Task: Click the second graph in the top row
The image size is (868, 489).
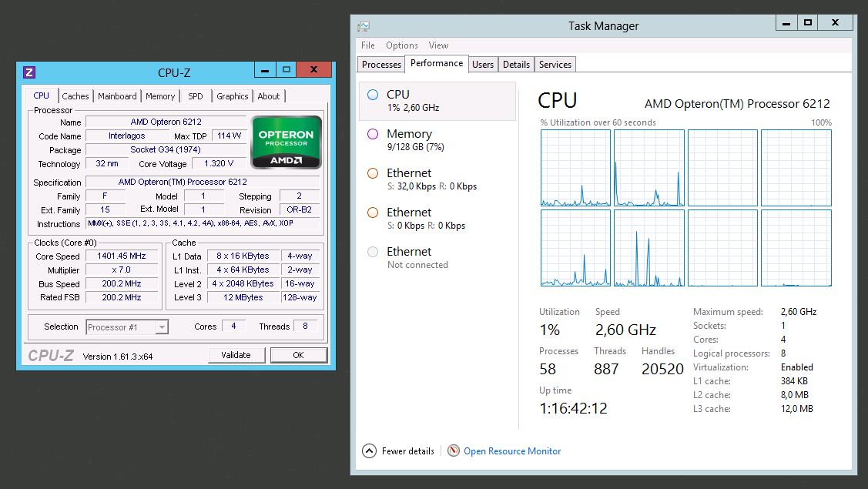Action: 648,168
